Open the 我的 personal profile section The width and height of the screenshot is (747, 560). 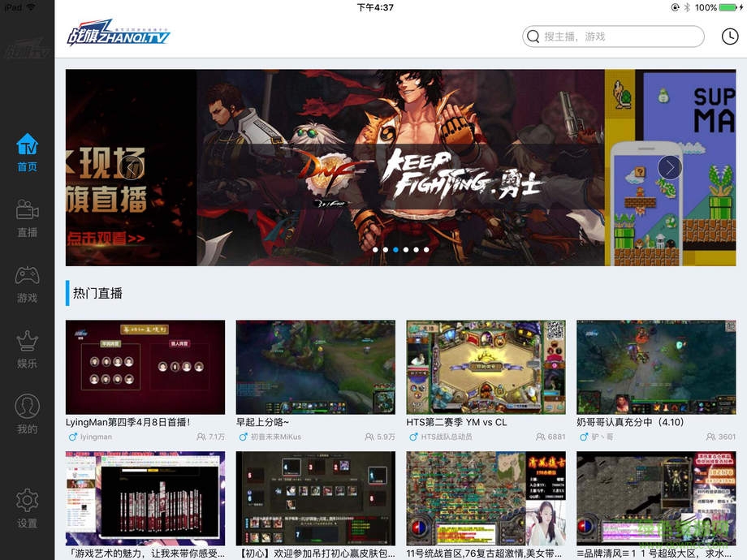tap(27, 414)
